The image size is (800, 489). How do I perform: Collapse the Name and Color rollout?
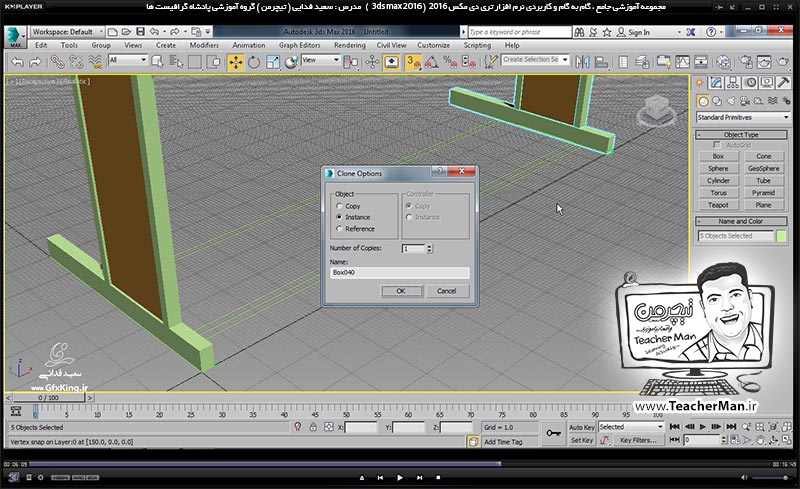pyautogui.click(x=741, y=222)
